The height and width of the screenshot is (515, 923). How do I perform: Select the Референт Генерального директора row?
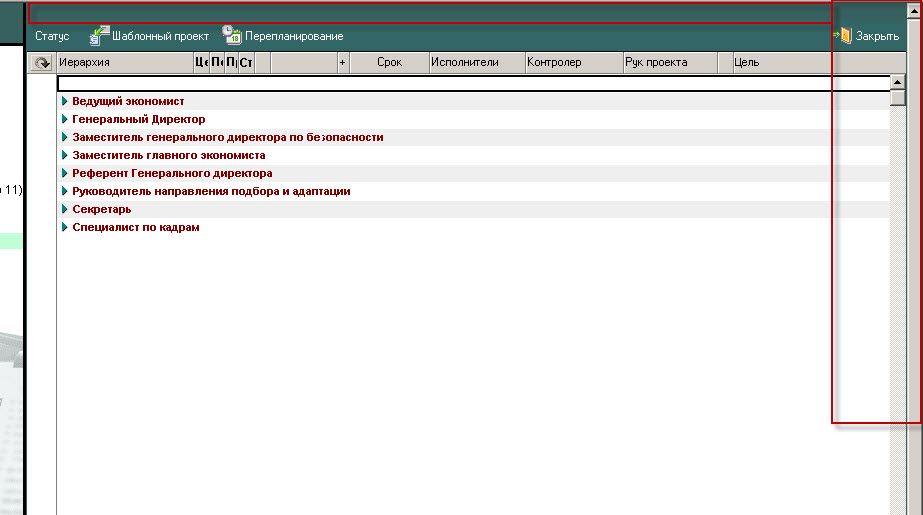(172, 174)
